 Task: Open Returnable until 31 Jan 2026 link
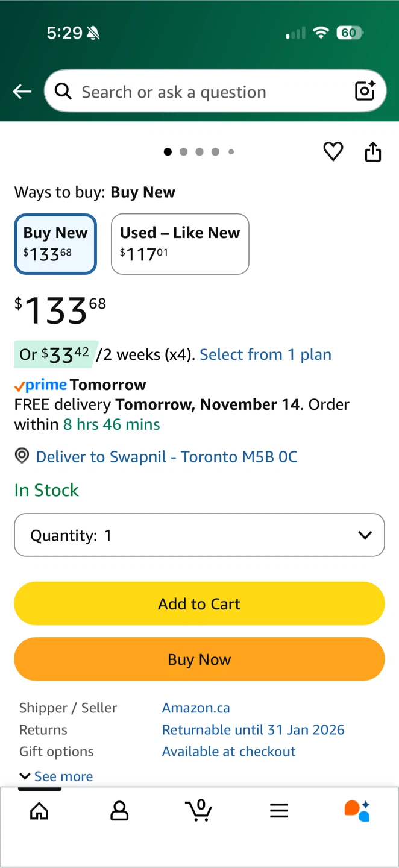253,730
